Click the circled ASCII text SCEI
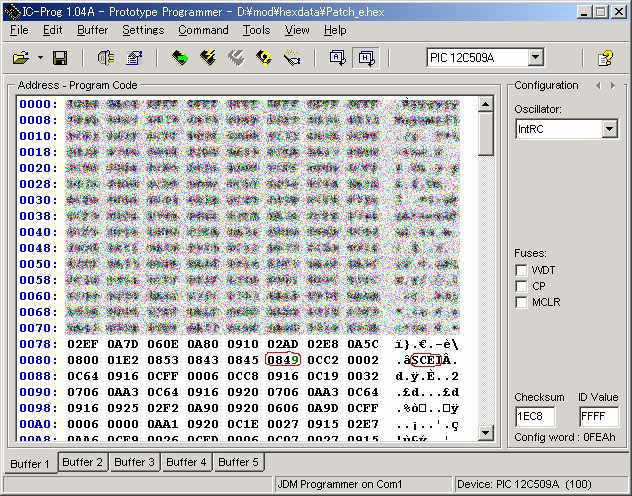 (x=426, y=360)
